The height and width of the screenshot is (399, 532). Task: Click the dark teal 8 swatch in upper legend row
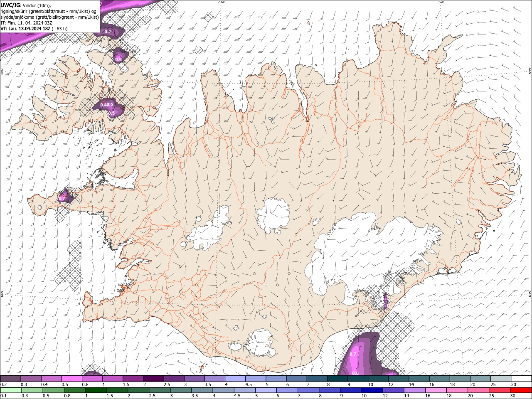[x=337, y=378]
